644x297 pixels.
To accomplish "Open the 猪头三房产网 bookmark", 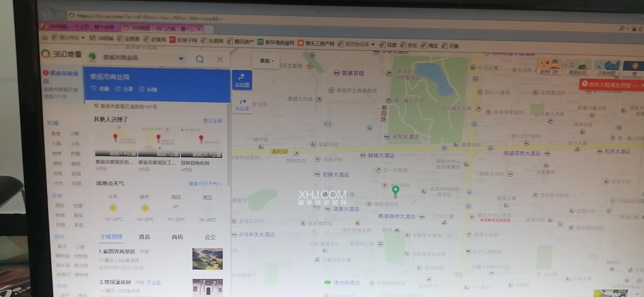I will click(x=316, y=43).
